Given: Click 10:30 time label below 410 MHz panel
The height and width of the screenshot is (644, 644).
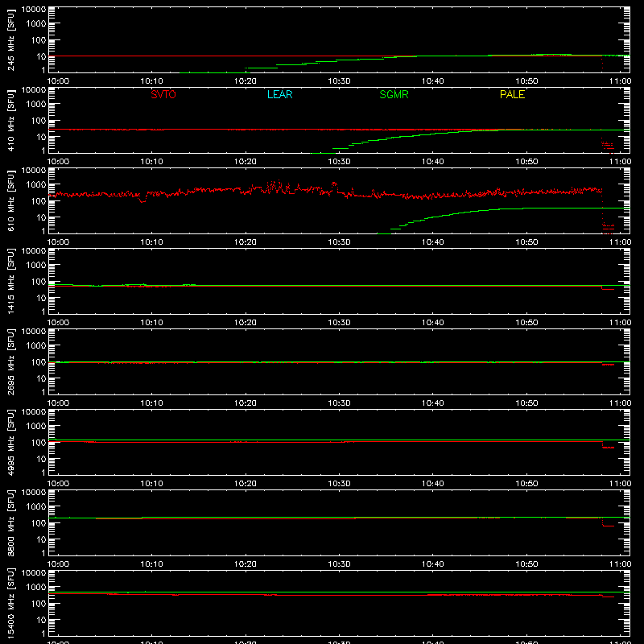Looking at the screenshot, I should pos(339,162).
